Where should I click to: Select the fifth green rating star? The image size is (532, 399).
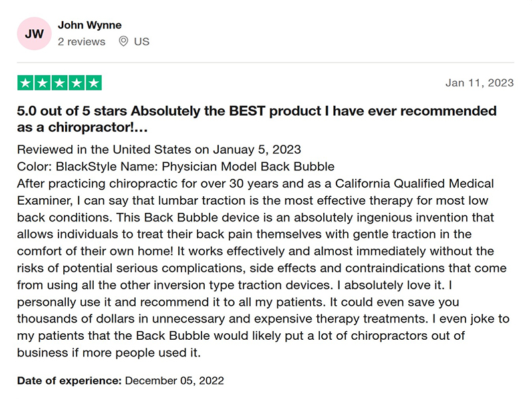94,82
